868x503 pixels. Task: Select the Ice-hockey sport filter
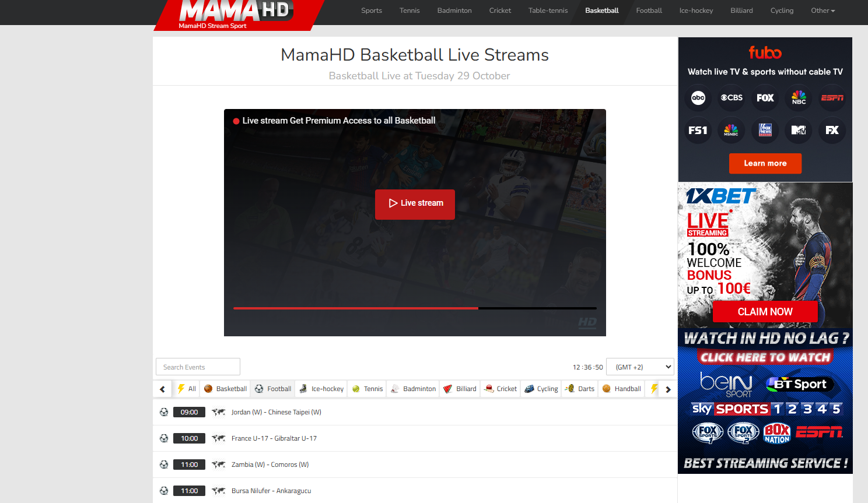point(321,389)
